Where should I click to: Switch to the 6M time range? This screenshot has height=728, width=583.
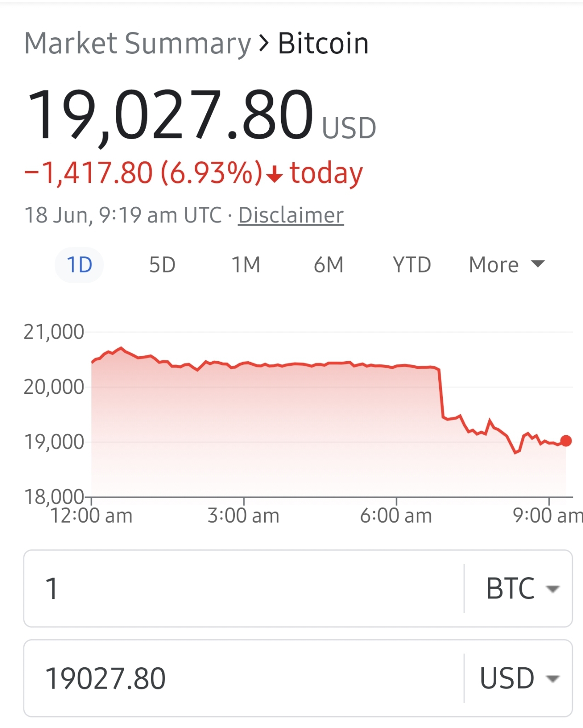pyautogui.click(x=328, y=265)
